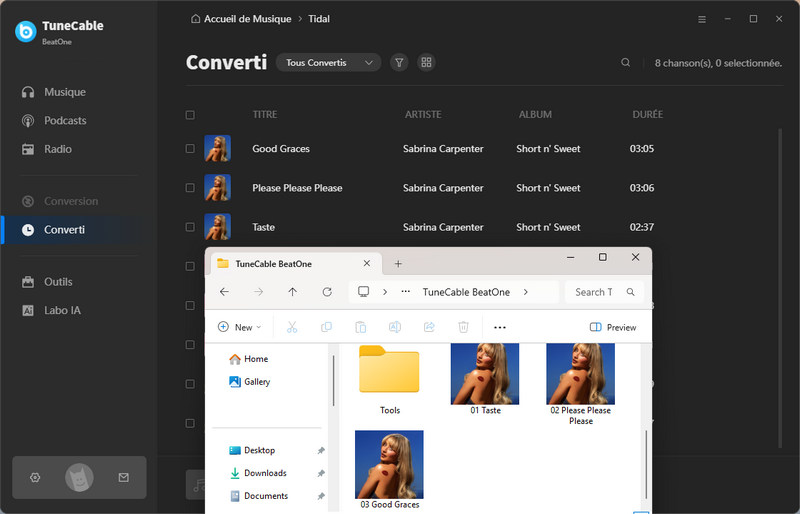Image resolution: width=800 pixels, height=514 pixels.
Task: Toggle the select-all checkbox in table header
Action: [x=190, y=115]
